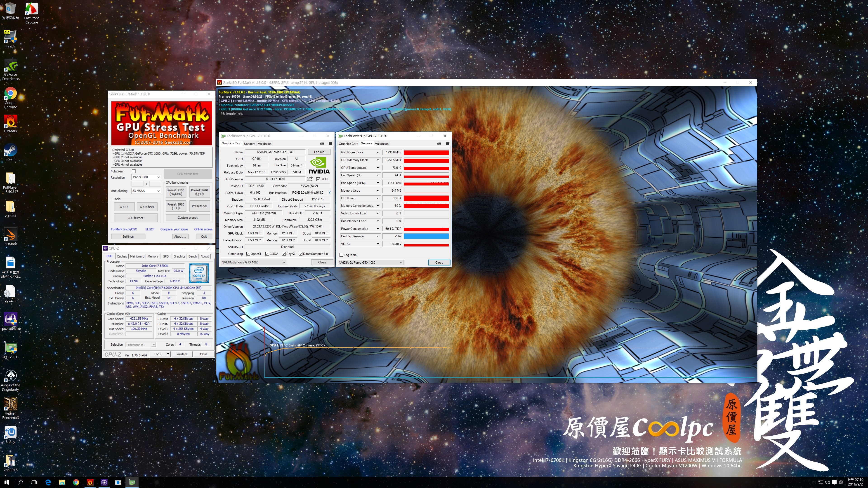Toggle the Fullscreen checkbox in FurMark
The image size is (868, 488).
(x=133, y=171)
